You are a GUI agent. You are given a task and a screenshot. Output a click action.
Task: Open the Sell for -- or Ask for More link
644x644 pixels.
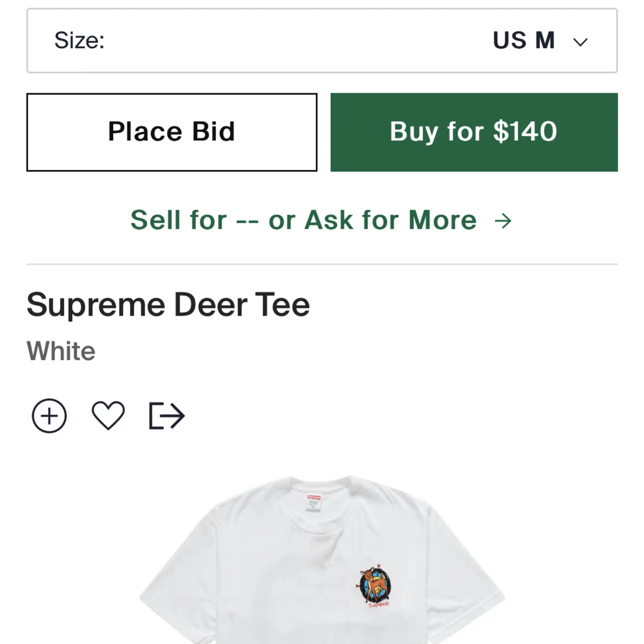coord(321,220)
